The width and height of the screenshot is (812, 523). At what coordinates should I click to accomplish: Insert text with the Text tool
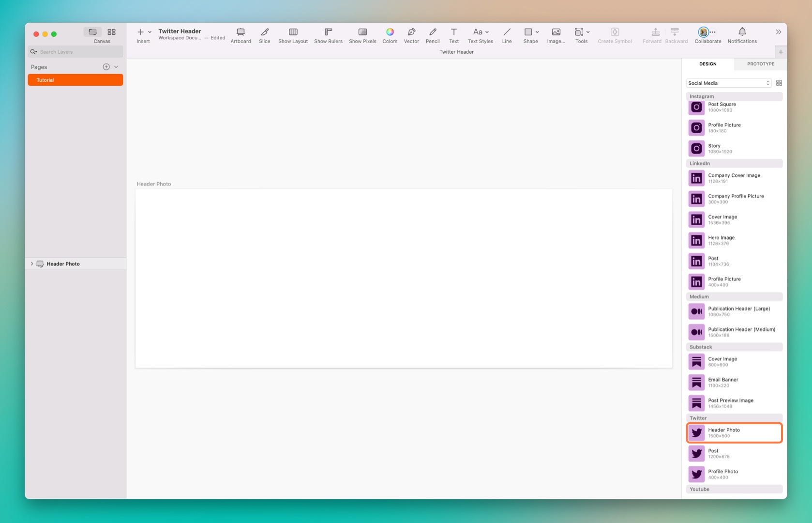tap(453, 35)
